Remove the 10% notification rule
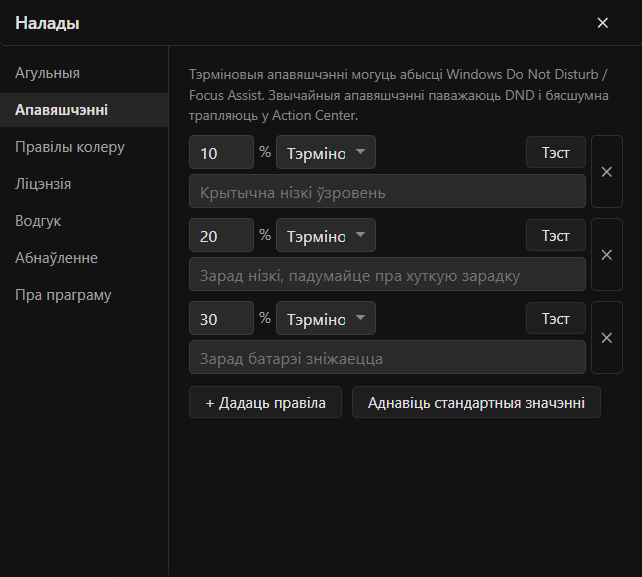The image size is (642, 577). [x=607, y=172]
